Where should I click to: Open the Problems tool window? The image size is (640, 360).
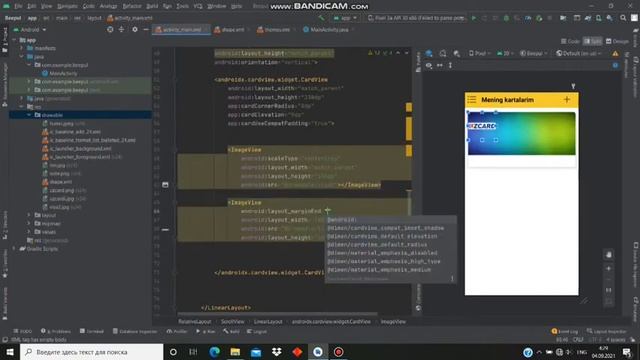tap(56, 331)
